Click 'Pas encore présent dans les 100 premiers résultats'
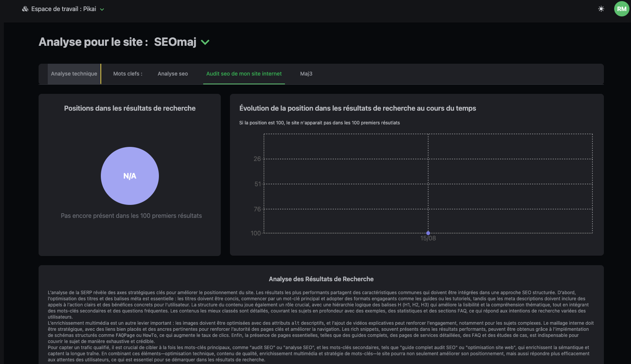The width and height of the screenshot is (631, 364). pos(131,216)
